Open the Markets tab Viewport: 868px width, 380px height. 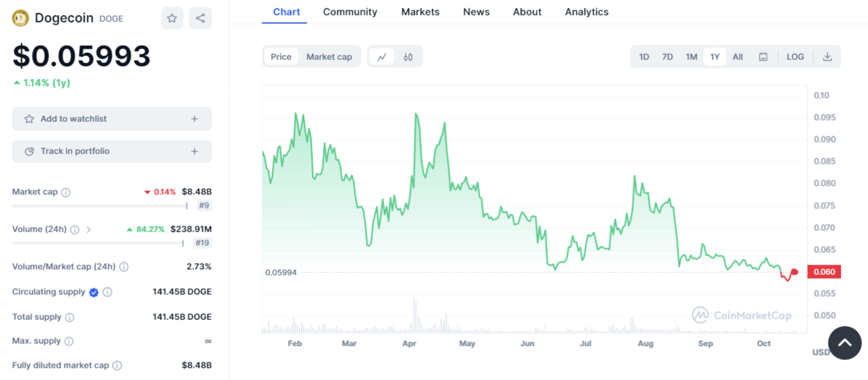420,12
